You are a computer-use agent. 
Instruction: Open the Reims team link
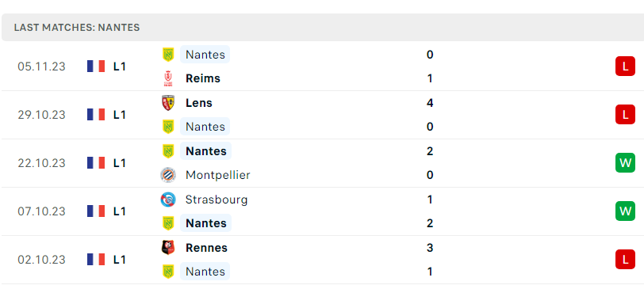tap(203, 78)
